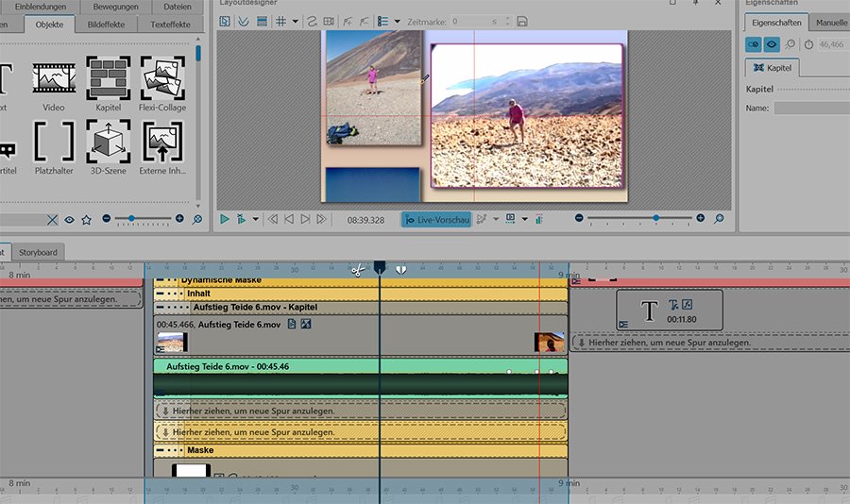Toggle the eye filter below the toolbox
The image size is (850, 504).
point(69,219)
